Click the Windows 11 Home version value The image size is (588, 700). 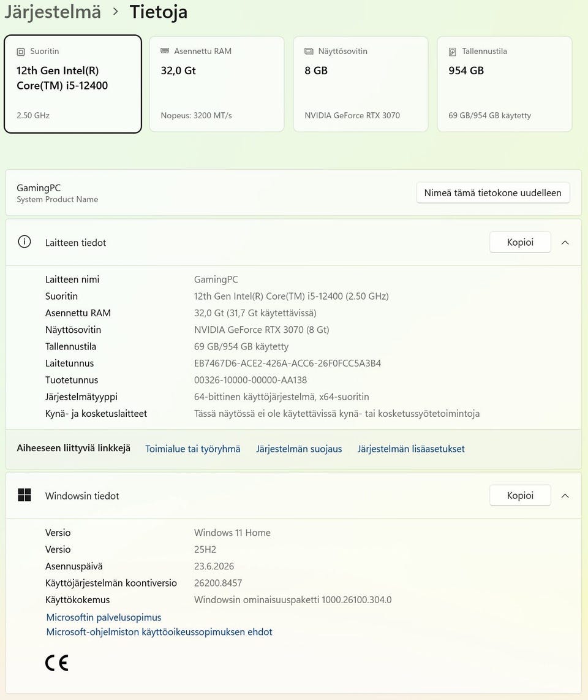(x=232, y=533)
